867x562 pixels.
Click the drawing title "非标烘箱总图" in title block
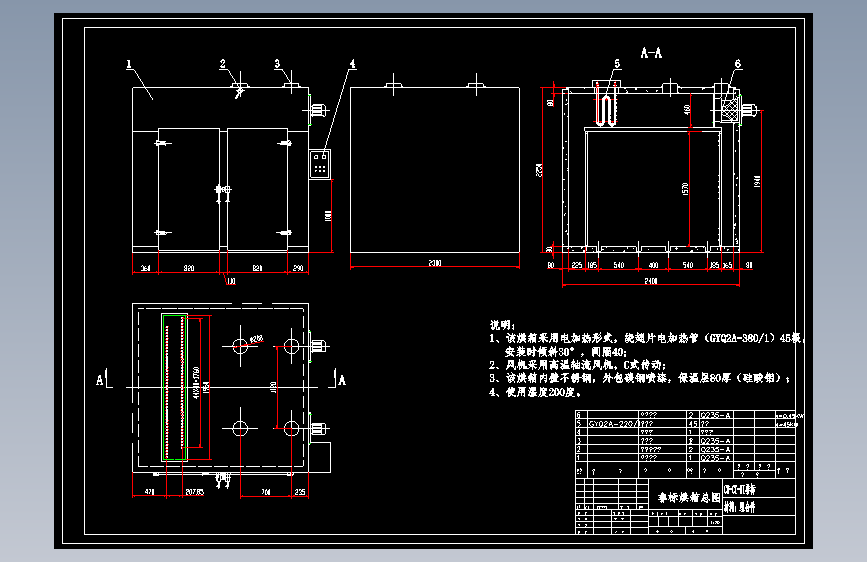[689, 497]
